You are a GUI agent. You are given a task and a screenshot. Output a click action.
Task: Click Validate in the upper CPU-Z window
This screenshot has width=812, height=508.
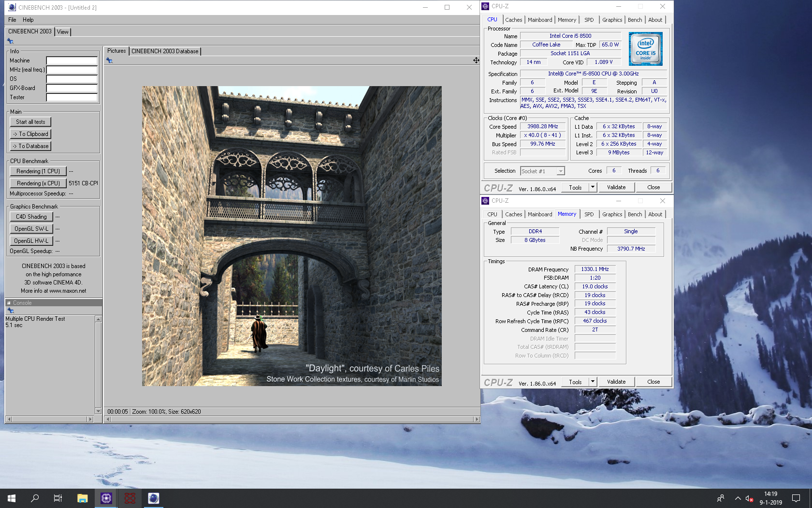[x=616, y=187]
